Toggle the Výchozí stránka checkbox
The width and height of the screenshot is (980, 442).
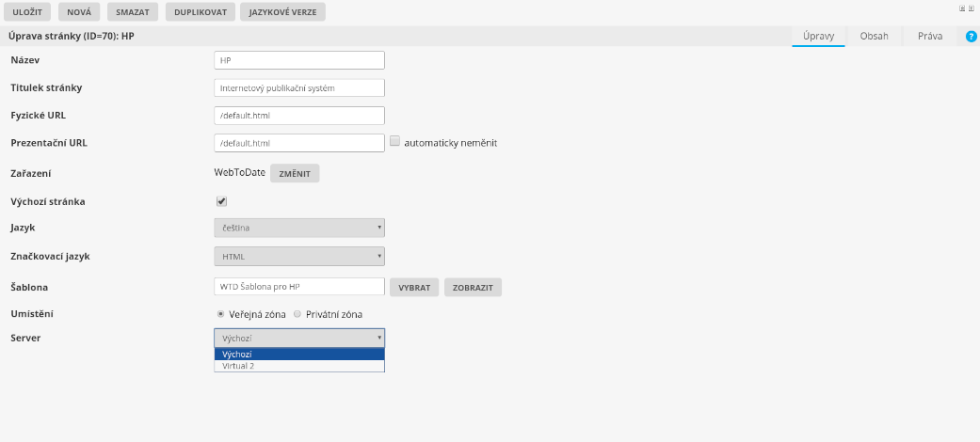(x=221, y=201)
